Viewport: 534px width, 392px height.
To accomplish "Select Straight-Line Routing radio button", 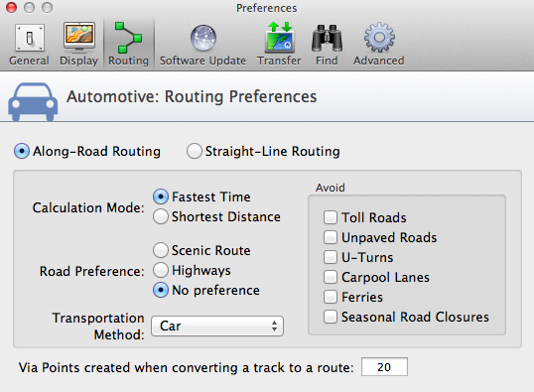I will point(195,151).
